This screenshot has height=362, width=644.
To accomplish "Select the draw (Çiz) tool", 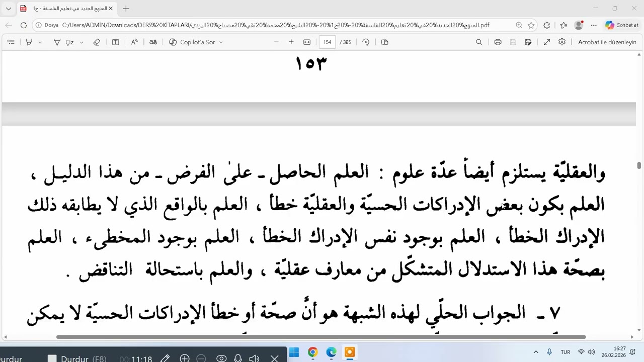I will click(x=64, y=42).
